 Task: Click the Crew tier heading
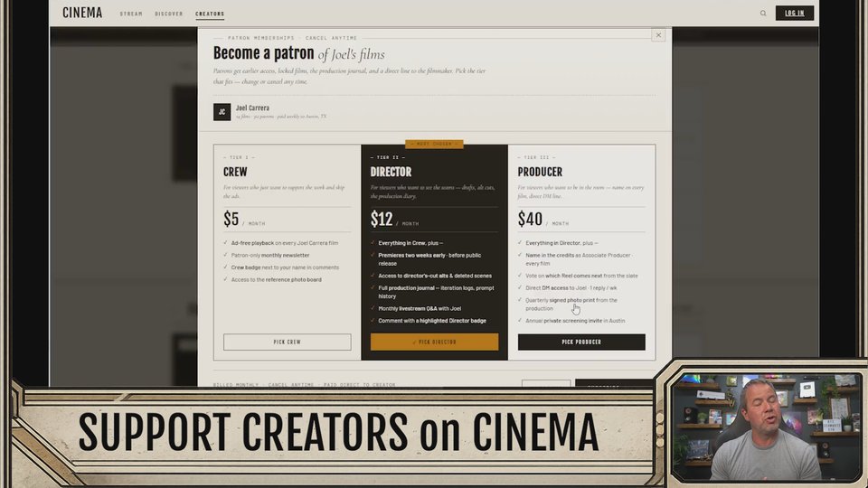(x=235, y=172)
